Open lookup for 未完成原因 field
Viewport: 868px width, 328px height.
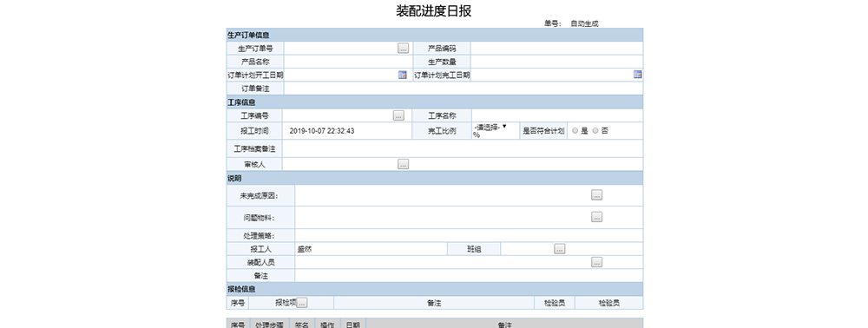pyautogui.click(x=597, y=194)
